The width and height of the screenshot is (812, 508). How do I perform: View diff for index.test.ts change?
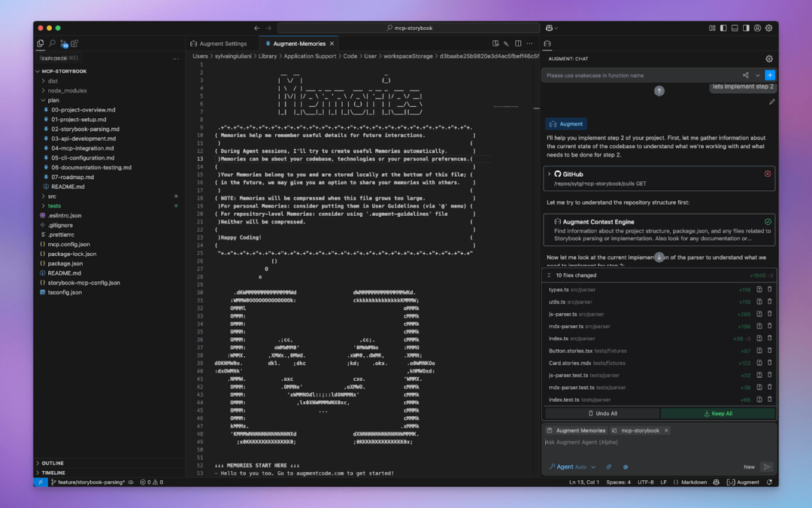click(759, 399)
